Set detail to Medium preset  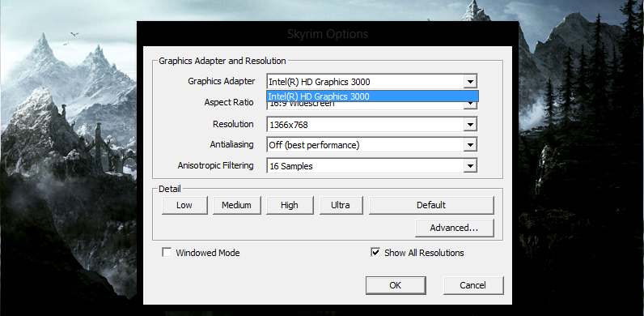[x=236, y=205]
